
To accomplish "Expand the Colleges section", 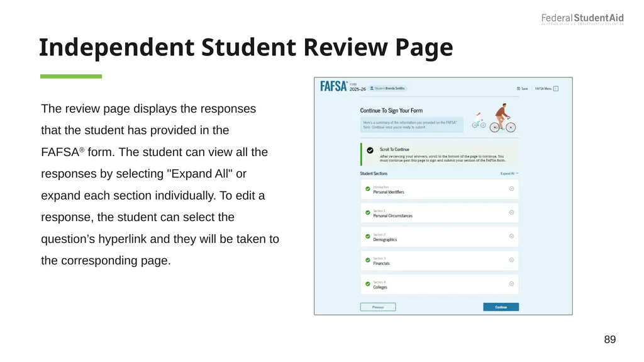I will coord(511,284).
